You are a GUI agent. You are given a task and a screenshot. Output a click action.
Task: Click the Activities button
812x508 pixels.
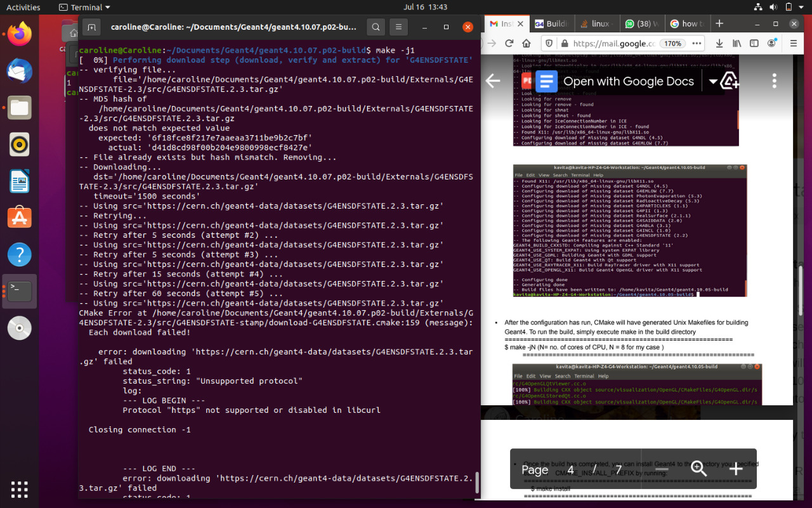(23, 7)
